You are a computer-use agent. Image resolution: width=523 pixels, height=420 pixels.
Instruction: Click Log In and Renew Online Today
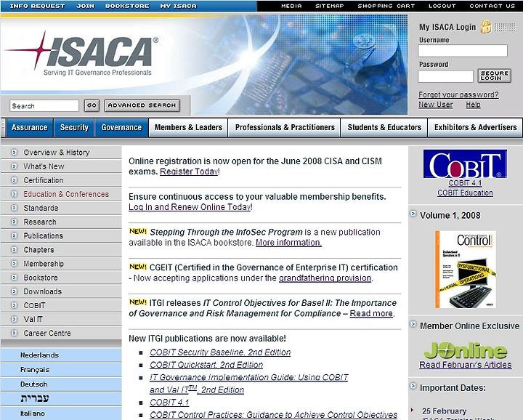tap(190, 207)
